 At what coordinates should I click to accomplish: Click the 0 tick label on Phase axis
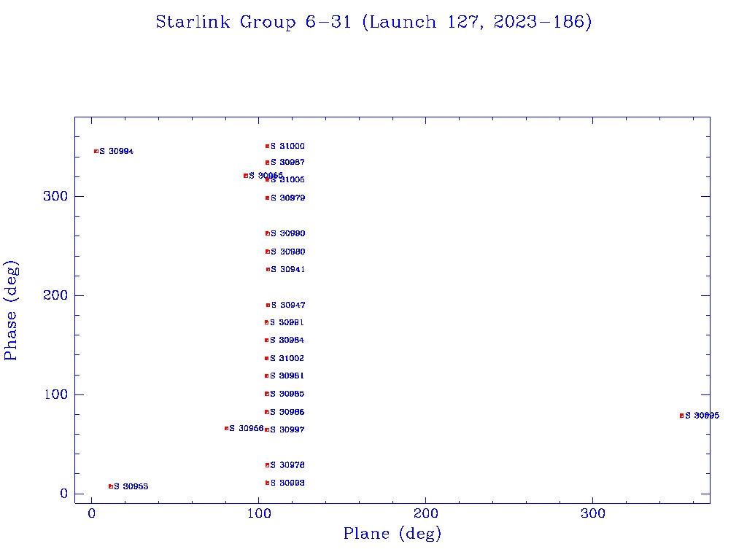[x=64, y=494]
